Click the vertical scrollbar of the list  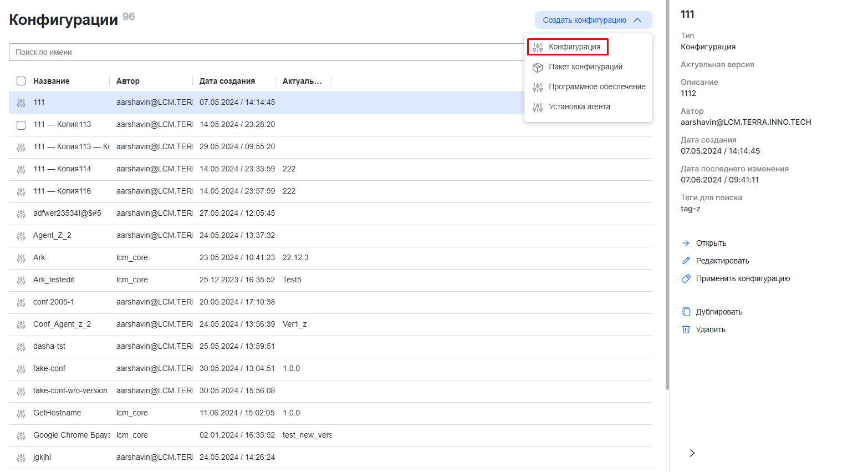(x=667, y=222)
